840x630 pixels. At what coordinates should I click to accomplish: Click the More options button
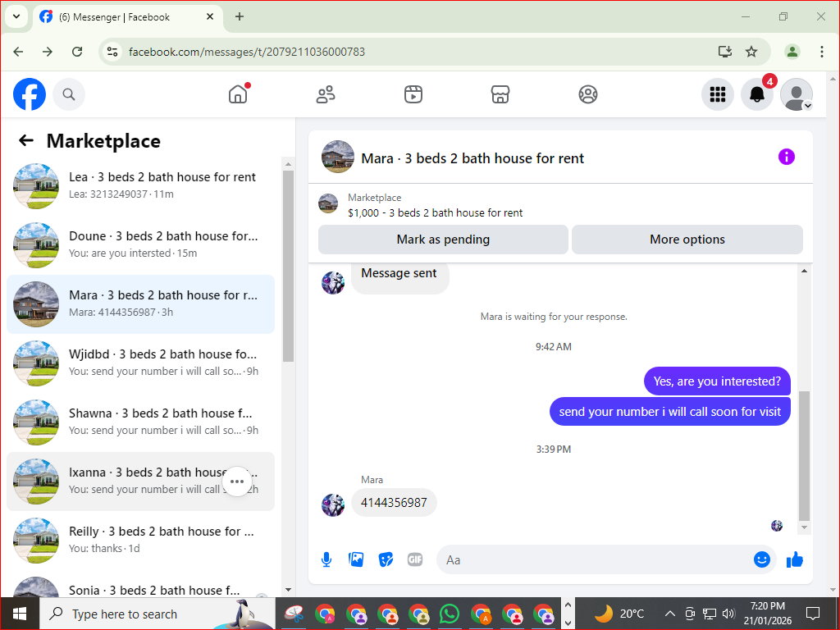point(687,240)
